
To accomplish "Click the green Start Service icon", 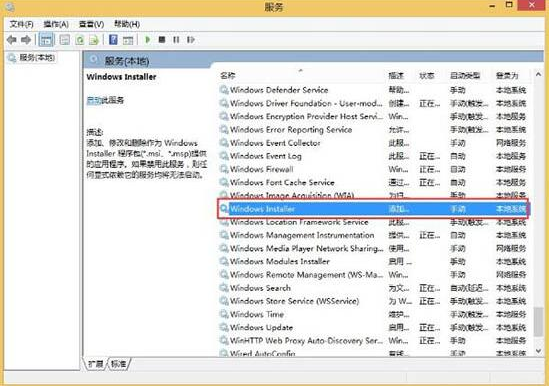I will pyautogui.click(x=147, y=40).
